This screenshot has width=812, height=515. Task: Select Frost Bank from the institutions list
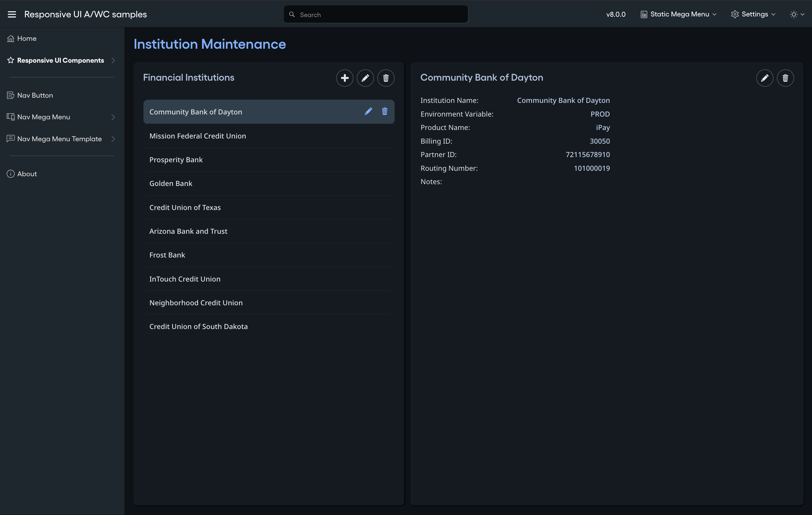(x=167, y=255)
